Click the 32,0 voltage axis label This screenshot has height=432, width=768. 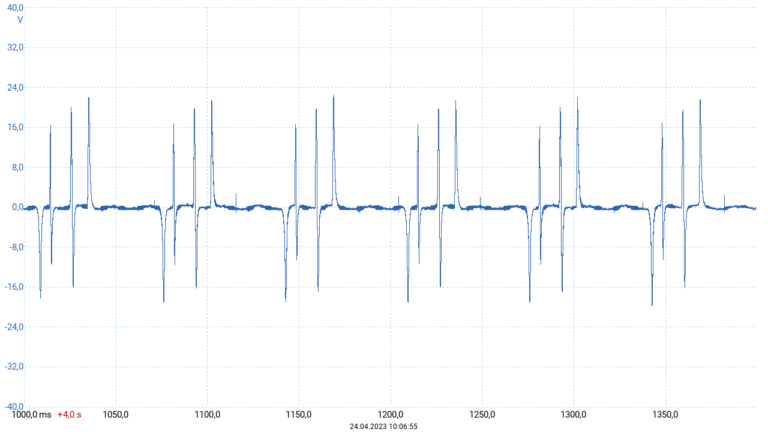[14, 48]
